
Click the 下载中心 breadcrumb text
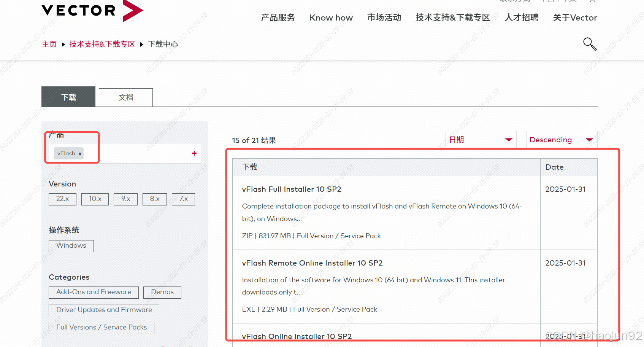163,44
